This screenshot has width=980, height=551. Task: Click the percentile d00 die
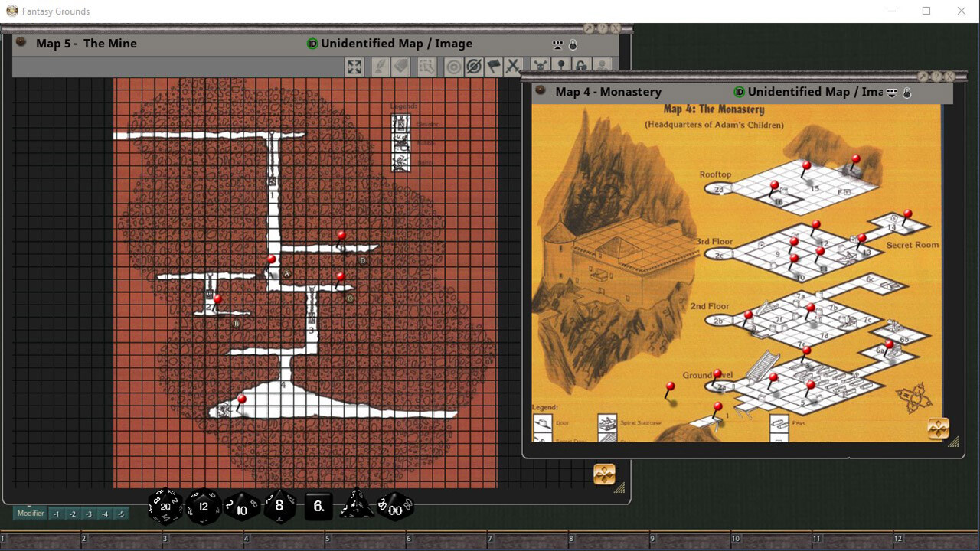point(395,506)
